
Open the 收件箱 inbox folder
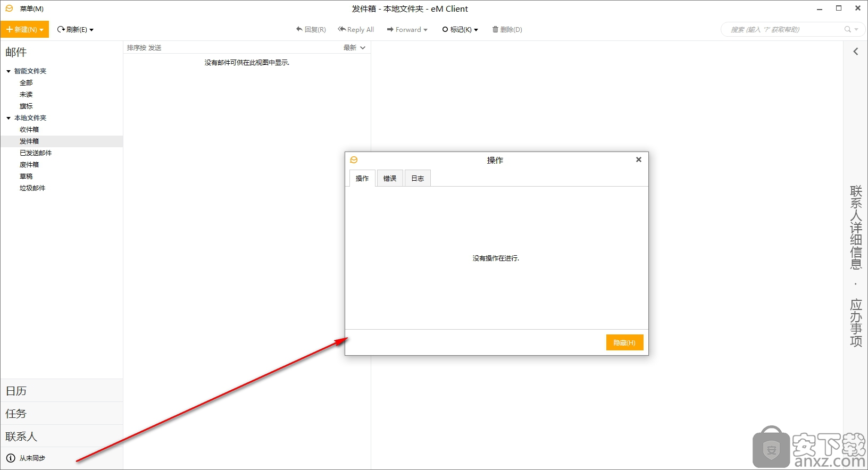coord(29,129)
